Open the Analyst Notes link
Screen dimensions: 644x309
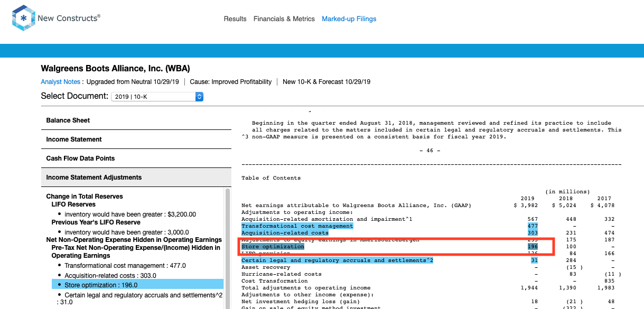point(61,82)
